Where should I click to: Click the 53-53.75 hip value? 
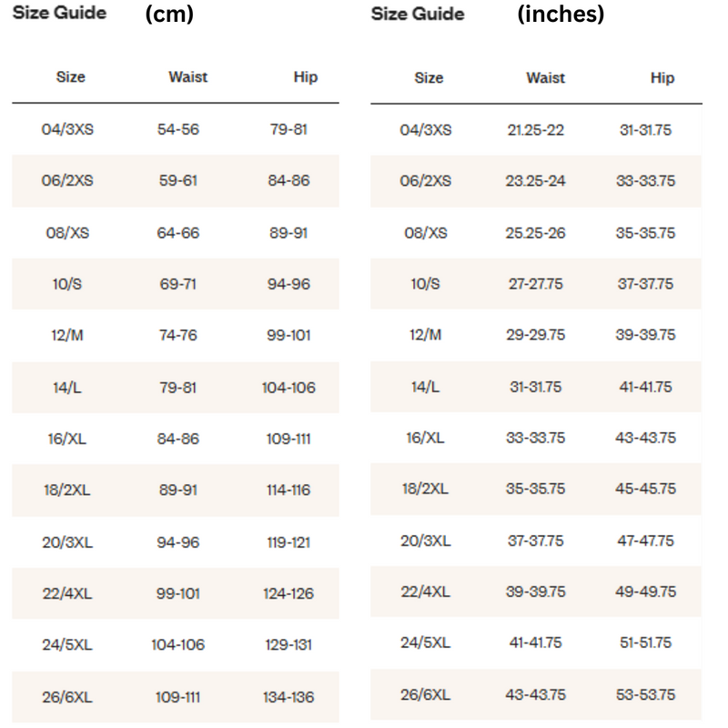tap(645, 695)
